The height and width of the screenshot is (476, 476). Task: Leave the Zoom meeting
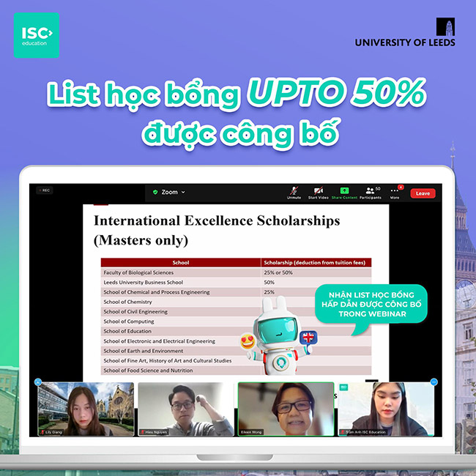tap(423, 193)
